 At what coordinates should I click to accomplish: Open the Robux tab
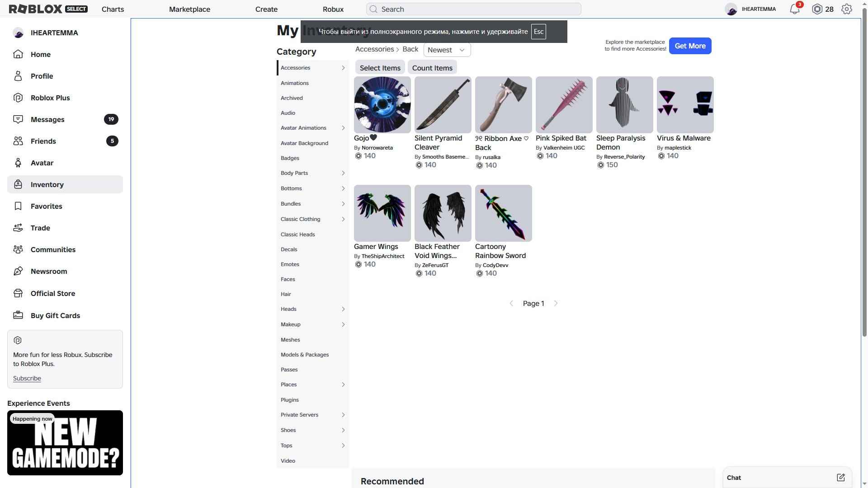(333, 9)
